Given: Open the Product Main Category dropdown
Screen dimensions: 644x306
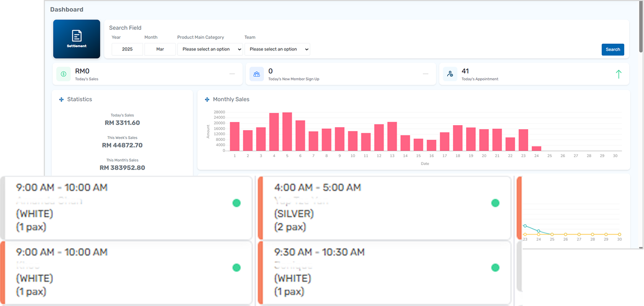Looking at the screenshot, I should pos(210,49).
